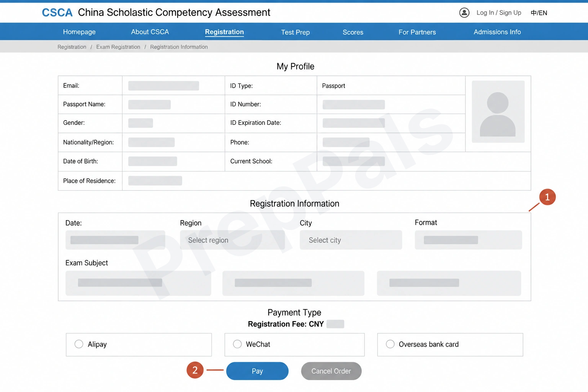
Task: Click the Registration Information breadcrumb
Action: [179, 47]
